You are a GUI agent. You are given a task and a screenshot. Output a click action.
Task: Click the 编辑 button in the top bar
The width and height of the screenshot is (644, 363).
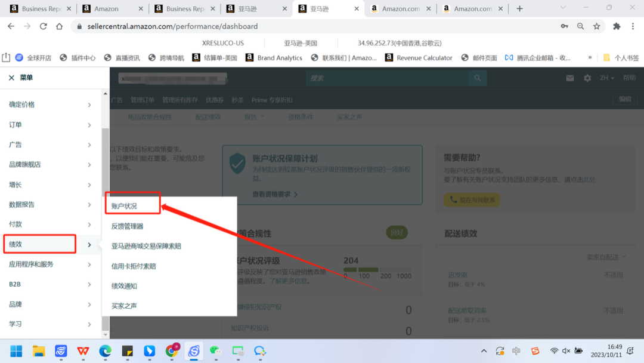[x=625, y=99]
